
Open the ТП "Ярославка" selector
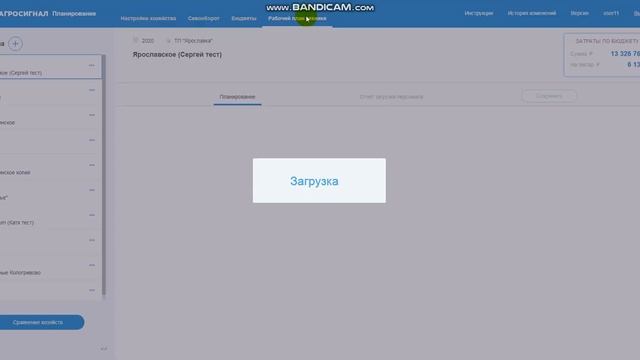click(190, 41)
